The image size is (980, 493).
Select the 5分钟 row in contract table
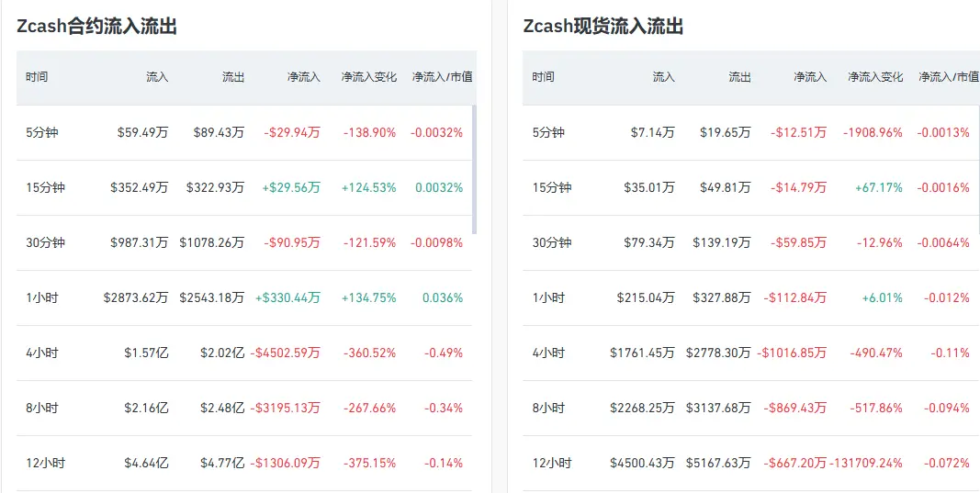coord(244,132)
